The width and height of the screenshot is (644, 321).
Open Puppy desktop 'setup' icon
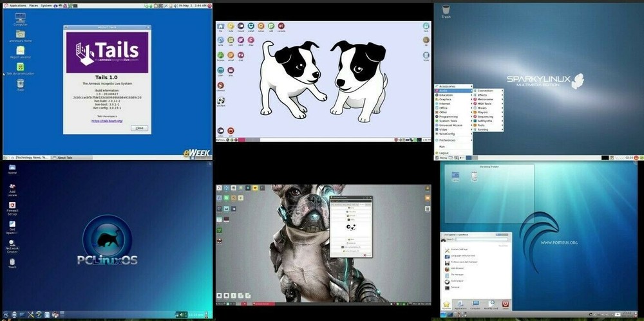click(x=261, y=26)
